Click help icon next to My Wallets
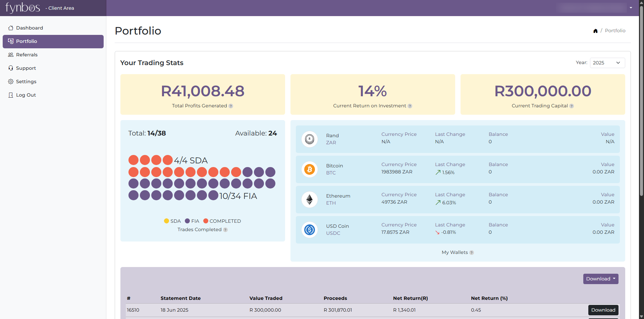Image resolution: width=644 pixels, height=319 pixels. [472, 253]
